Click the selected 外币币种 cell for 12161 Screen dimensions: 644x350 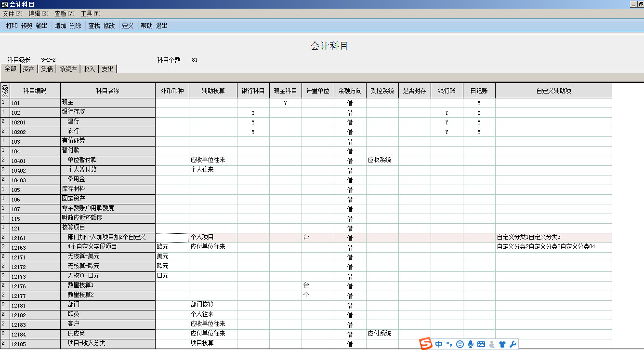click(x=172, y=237)
